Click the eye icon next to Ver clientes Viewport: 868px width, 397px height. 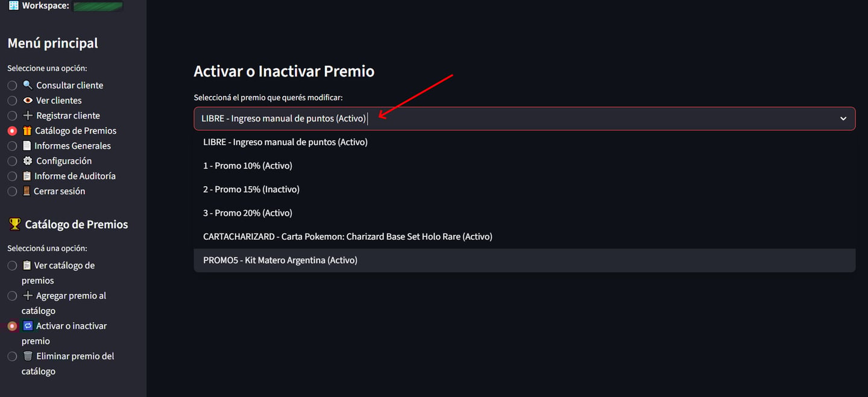tap(27, 100)
